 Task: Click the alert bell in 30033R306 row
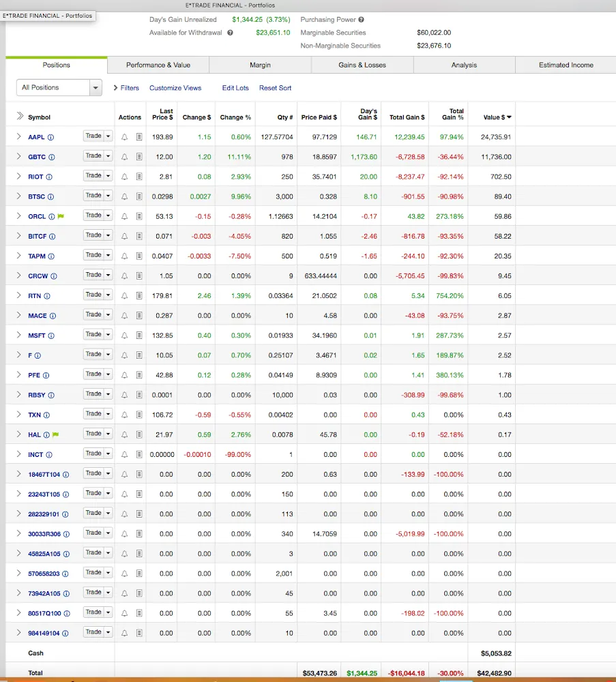pos(124,534)
